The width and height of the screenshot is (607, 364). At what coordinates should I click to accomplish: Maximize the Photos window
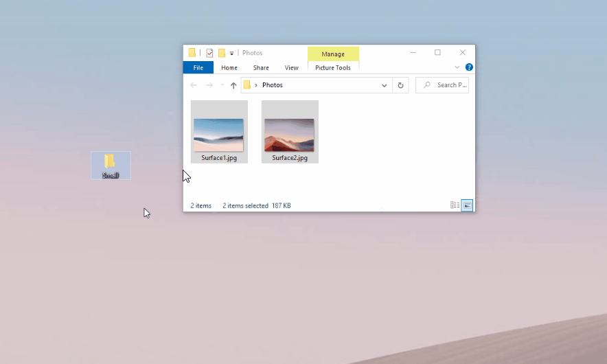438,52
